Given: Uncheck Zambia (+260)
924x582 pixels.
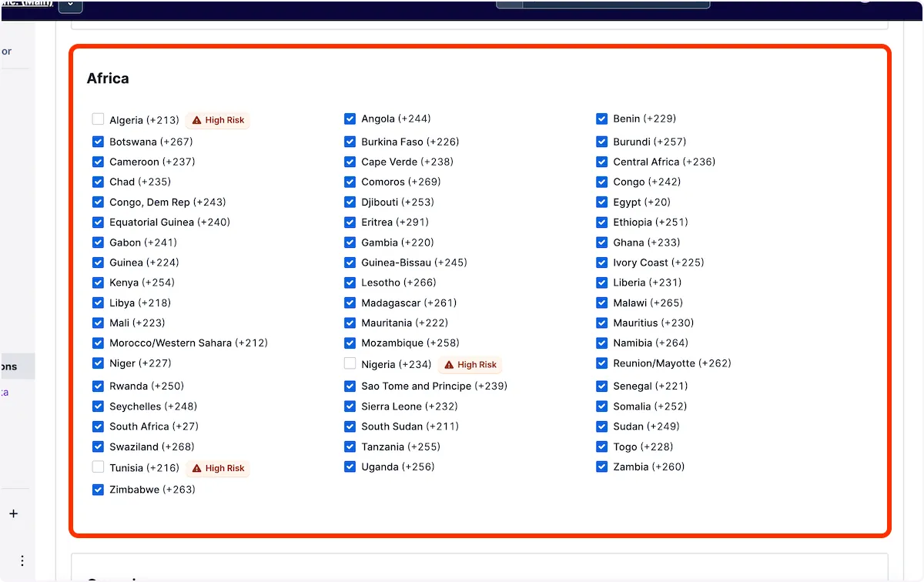Looking at the screenshot, I should (601, 466).
